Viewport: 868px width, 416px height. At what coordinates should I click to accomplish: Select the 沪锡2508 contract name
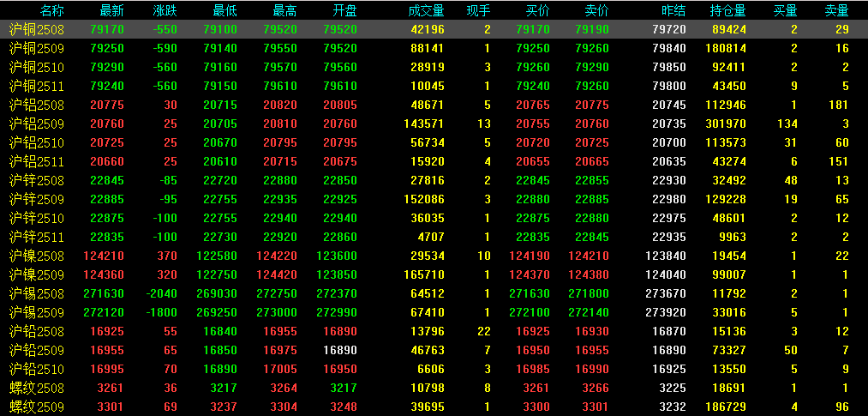tap(37, 293)
